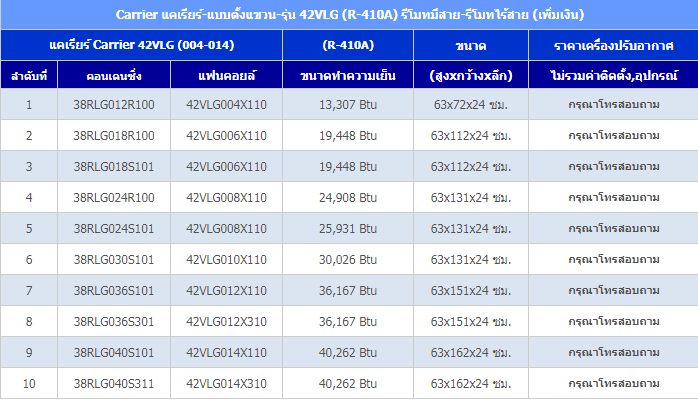This screenshot has height=411, width=698.
Task: Click the 'ราคาเครื่องปรับอากาศ' header
Action: tap(613, 45)
